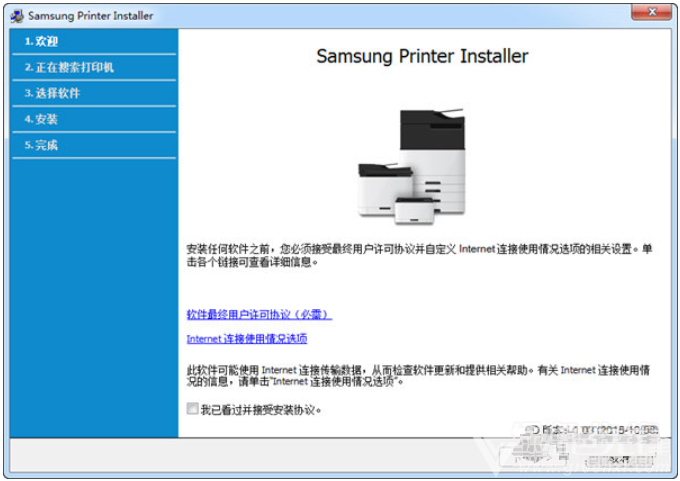Click the printers product image
This screenshot has width=680, height=481.
(x=411, y=166)
